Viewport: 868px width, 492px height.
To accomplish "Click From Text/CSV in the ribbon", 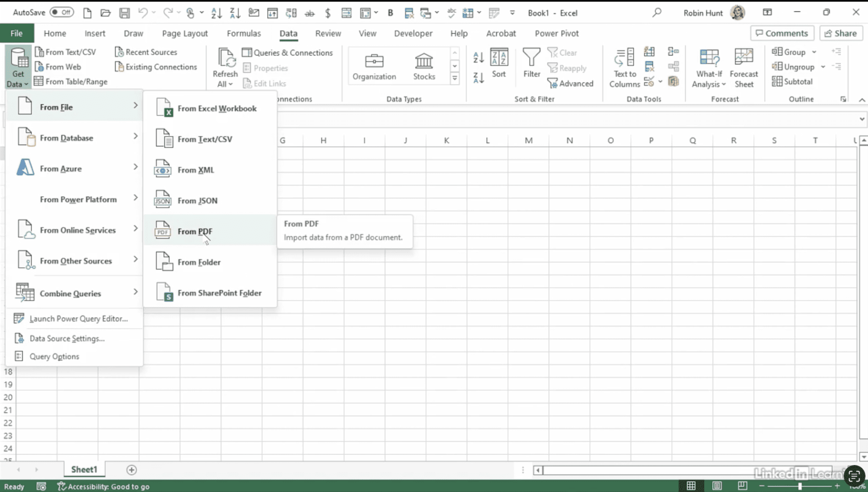I will [66, 52].
